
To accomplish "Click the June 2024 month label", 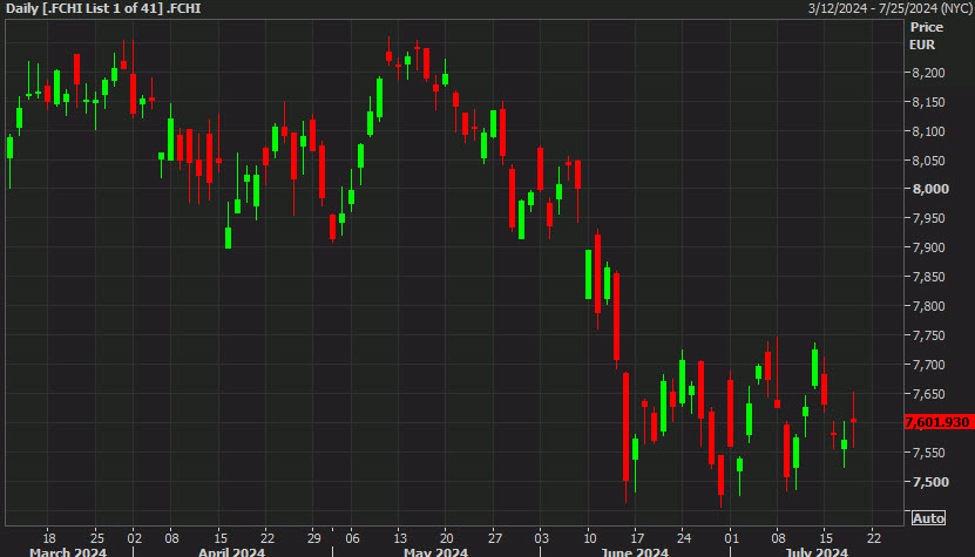I will [634, 552].
